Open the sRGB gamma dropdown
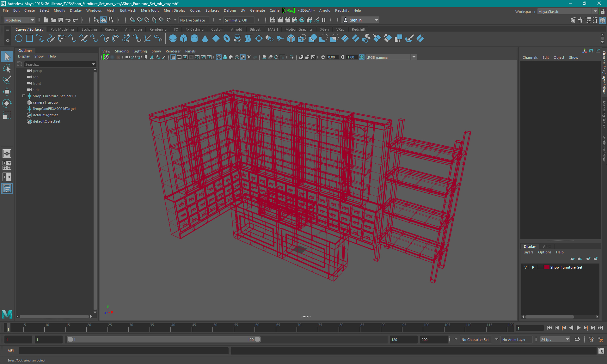Screen dimensions: 607x364 coord(391,57)
